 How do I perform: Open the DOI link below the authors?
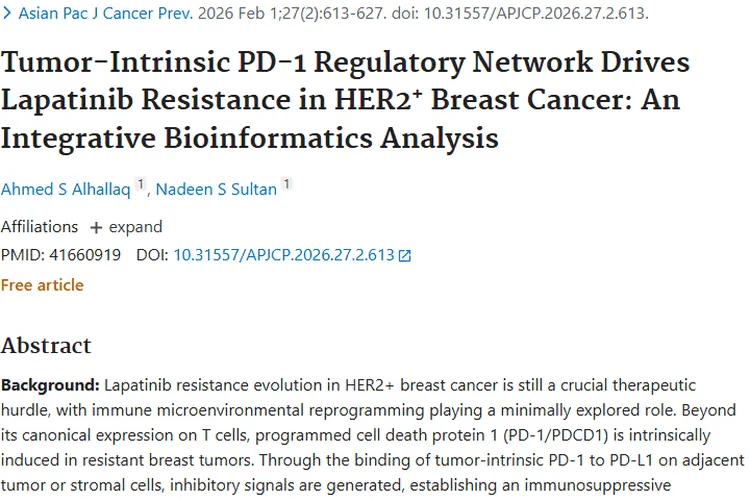pos(284,255)
